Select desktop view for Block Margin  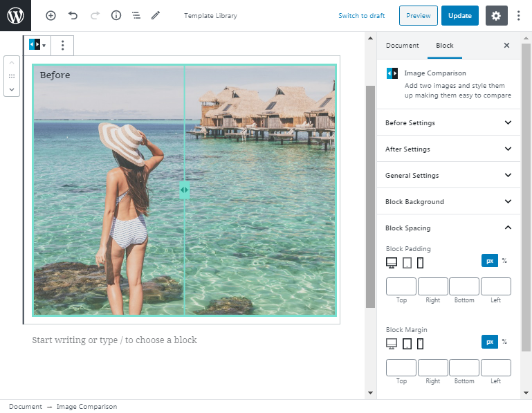(x=392, y=343)
